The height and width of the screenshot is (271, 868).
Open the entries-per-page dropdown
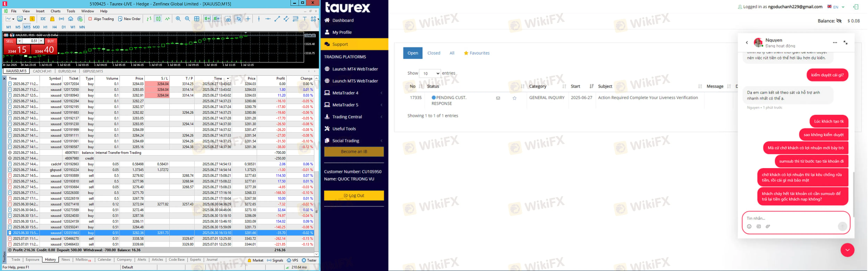coord(430,73)
